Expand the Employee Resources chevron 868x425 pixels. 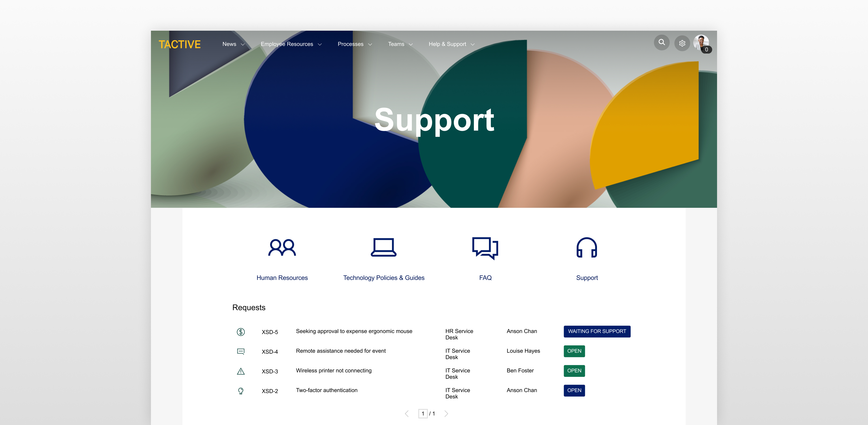[x=319, y=45]
